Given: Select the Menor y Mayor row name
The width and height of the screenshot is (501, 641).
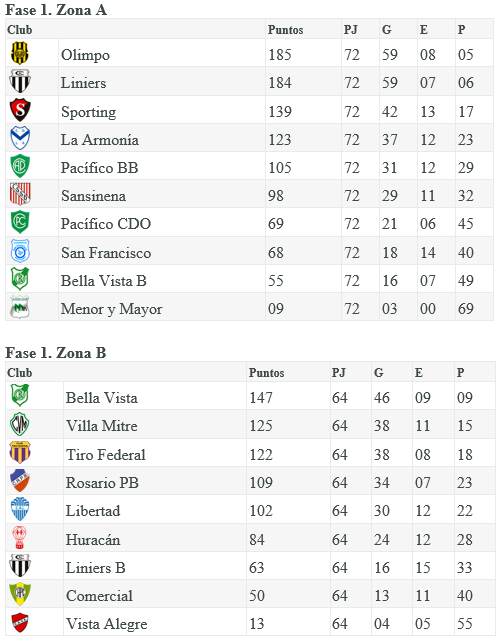Looking at the screenshot, I should [111, 309].
